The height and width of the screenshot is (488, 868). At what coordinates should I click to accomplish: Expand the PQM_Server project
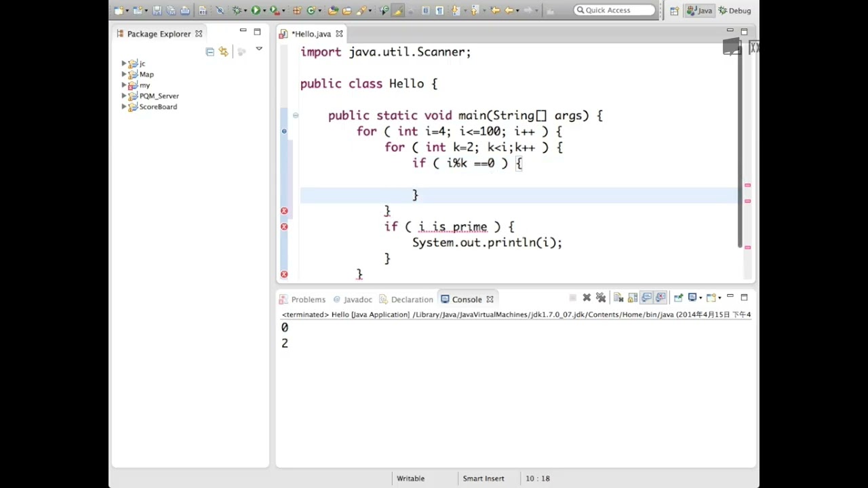pos(124,96)
